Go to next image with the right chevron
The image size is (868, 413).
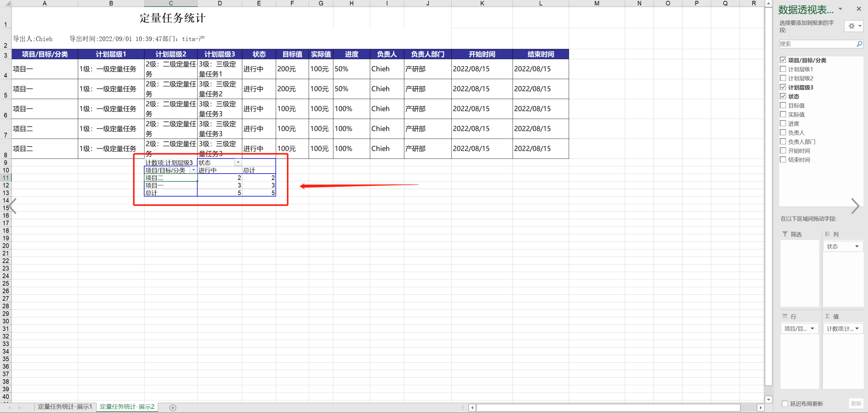855,206
